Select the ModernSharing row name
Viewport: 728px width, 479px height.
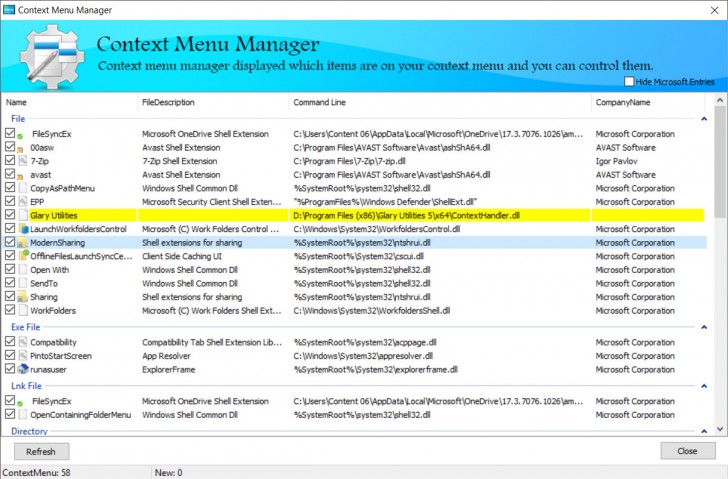click(x=58, y=243)
